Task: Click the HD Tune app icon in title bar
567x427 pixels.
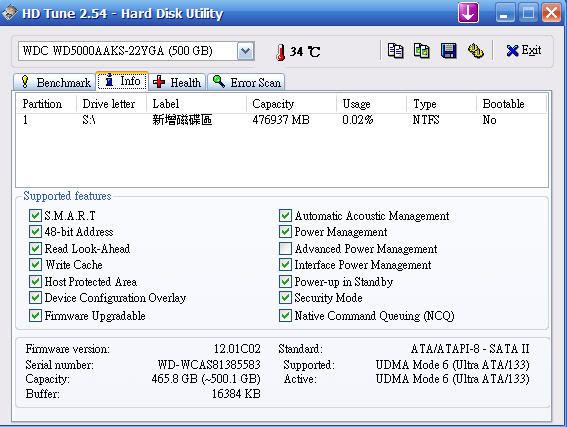Action: click(x=9, y=13)
